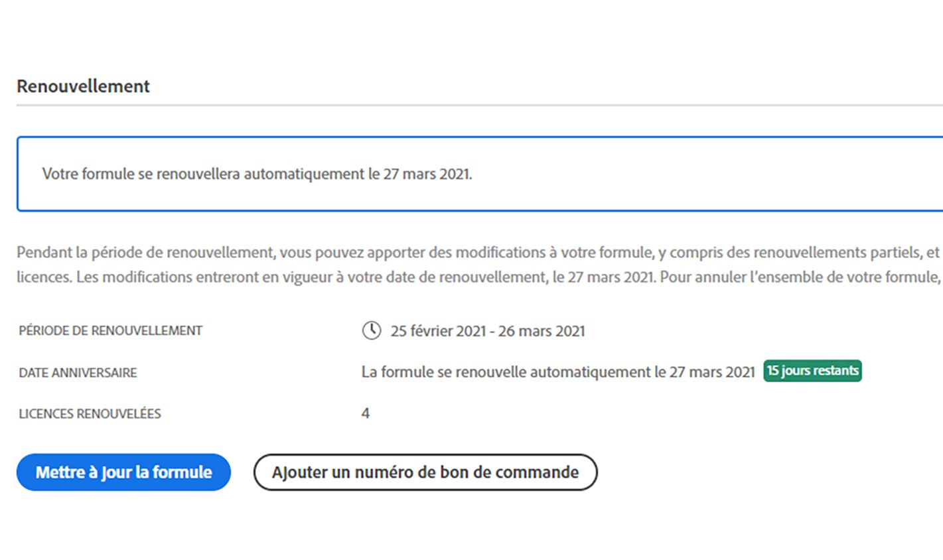
Task: Select the text 'La formule se renouvelle automatiquement le 27 mars 2021'
Action: pyautogui.click(x=557, y=372)
